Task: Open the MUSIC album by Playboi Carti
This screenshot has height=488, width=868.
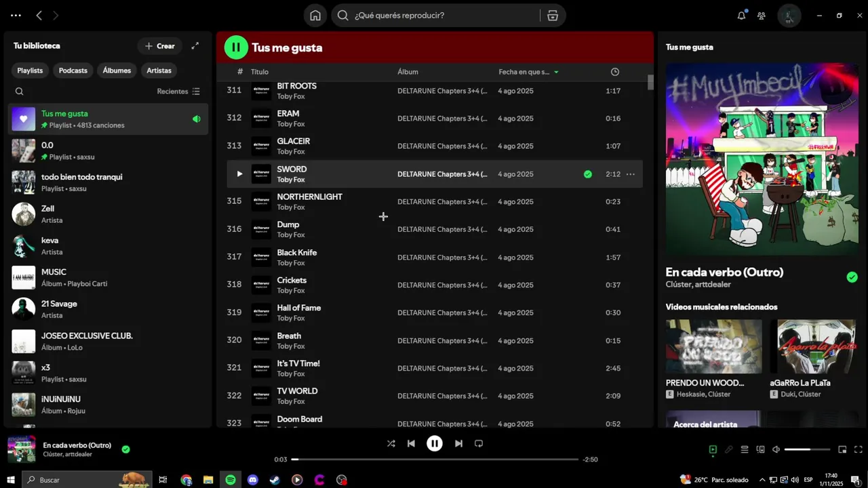Action: [x=108, y=277]
